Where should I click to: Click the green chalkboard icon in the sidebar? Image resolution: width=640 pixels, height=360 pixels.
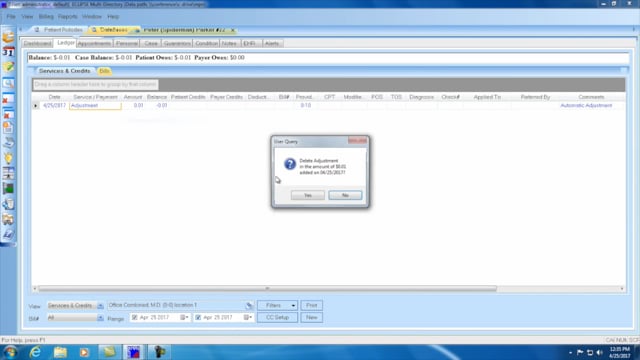click(8, 189)
